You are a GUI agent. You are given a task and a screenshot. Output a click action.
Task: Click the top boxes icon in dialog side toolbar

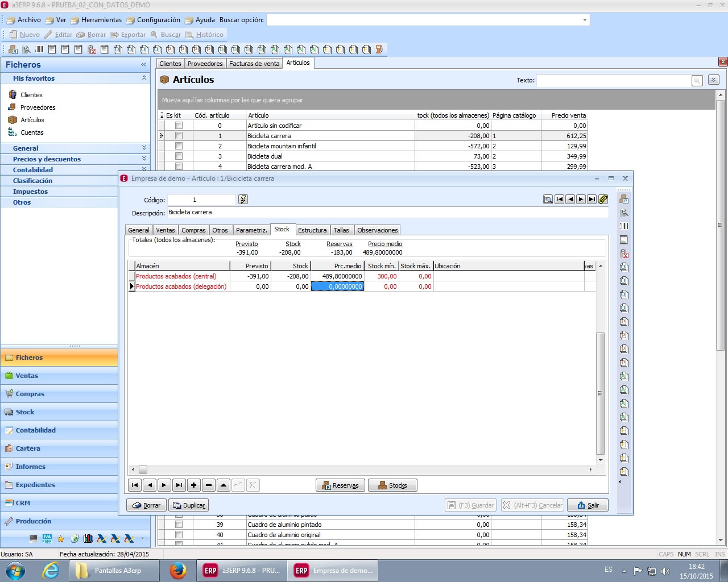tap(624, 199)
